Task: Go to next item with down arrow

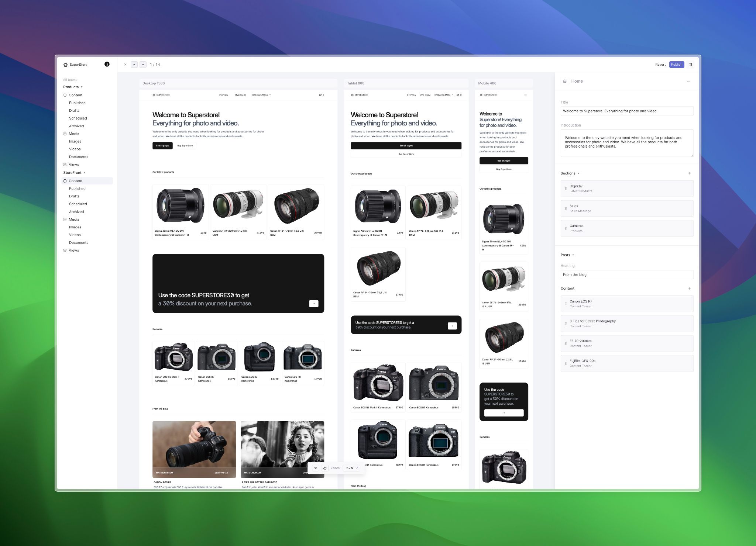Action: pyautogui.click(x=143, y=65)
